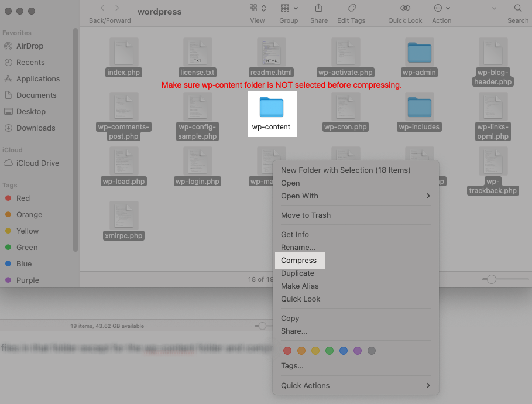Open the Group options dropdown
Screen dimensions: 532x404
pyautogui.click(x=289, y=8)
